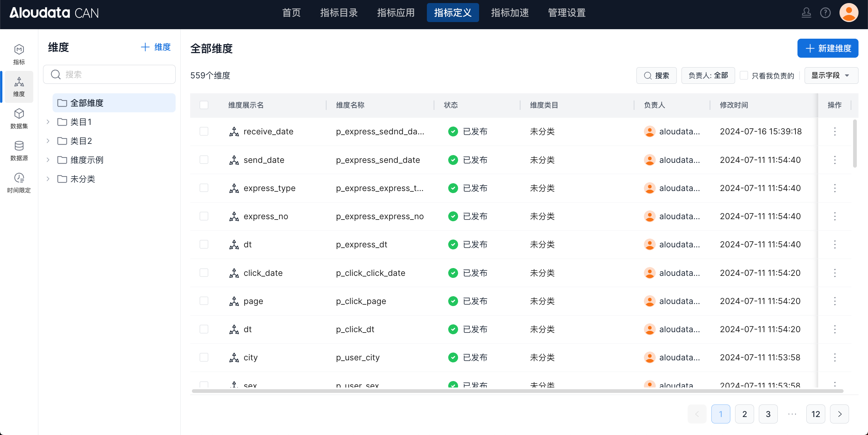
Task: Check the select-all header checkbox
Action: [x=204, y=105]
